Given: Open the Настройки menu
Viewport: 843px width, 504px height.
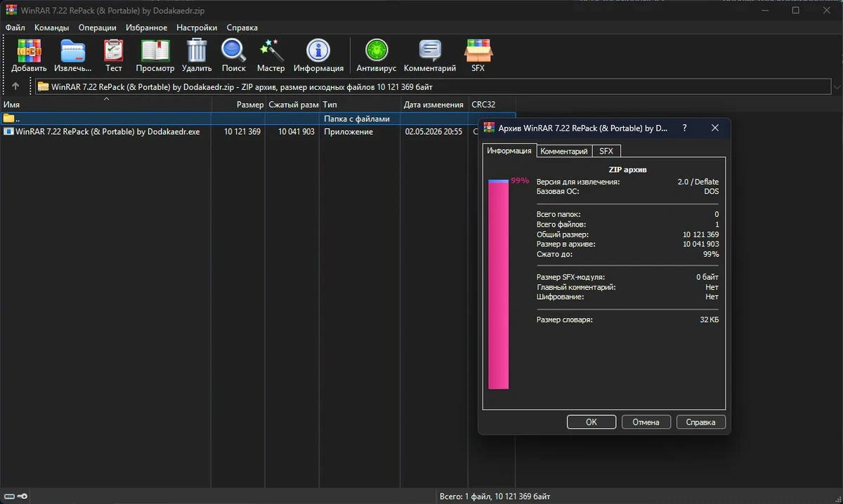Looking at the screenshot, I should point(197,27).
